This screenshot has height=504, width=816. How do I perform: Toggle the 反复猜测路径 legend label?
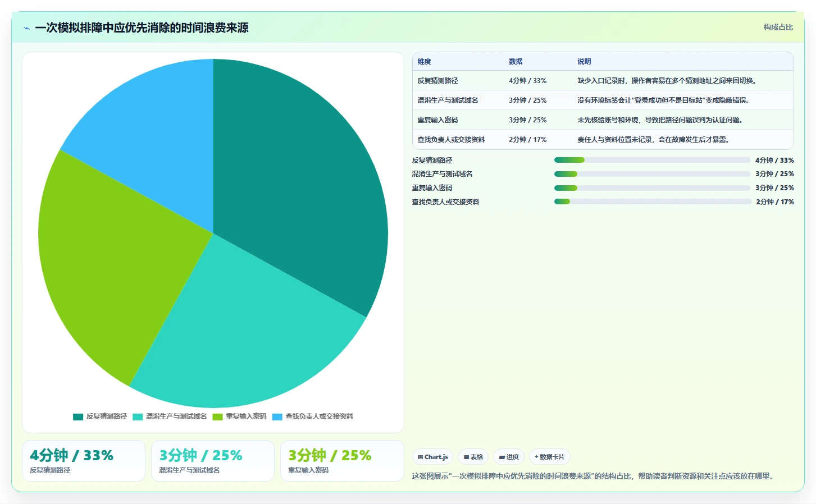tap(107, 416)
